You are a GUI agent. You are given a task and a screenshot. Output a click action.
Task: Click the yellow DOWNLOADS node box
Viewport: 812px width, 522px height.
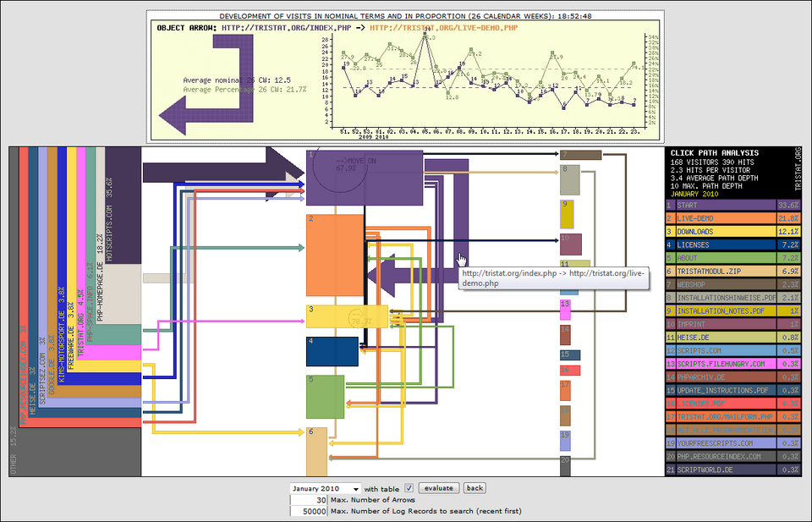pos(347,316)
